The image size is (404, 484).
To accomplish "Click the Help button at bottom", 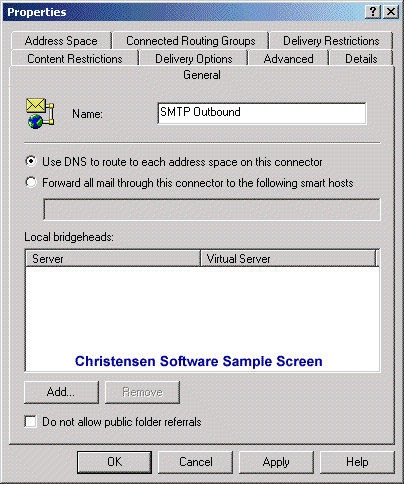I will click(357, 462).
